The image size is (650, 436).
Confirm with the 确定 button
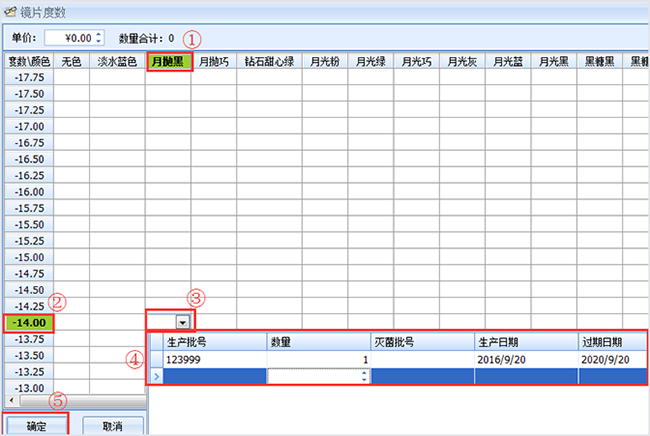tap(36, 426)
